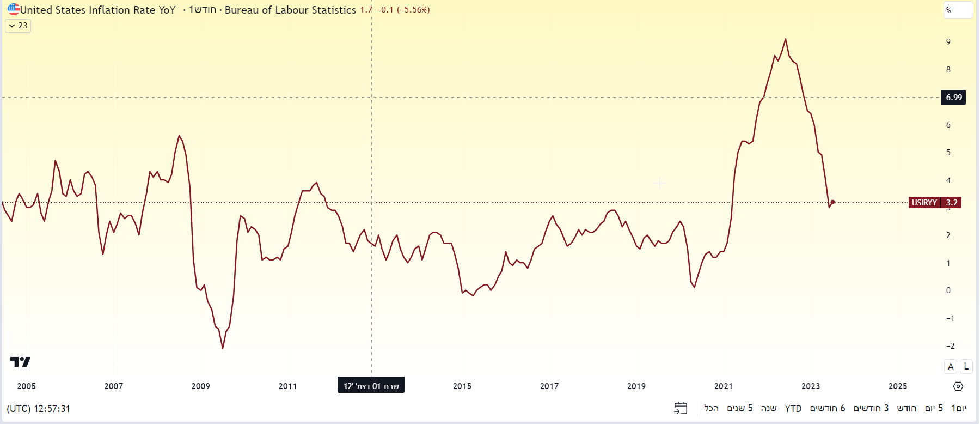Image resolution: width=980 pixels, height=424 pixels.
Task: Select the YTD time range
Action: [x=793, y=409]
